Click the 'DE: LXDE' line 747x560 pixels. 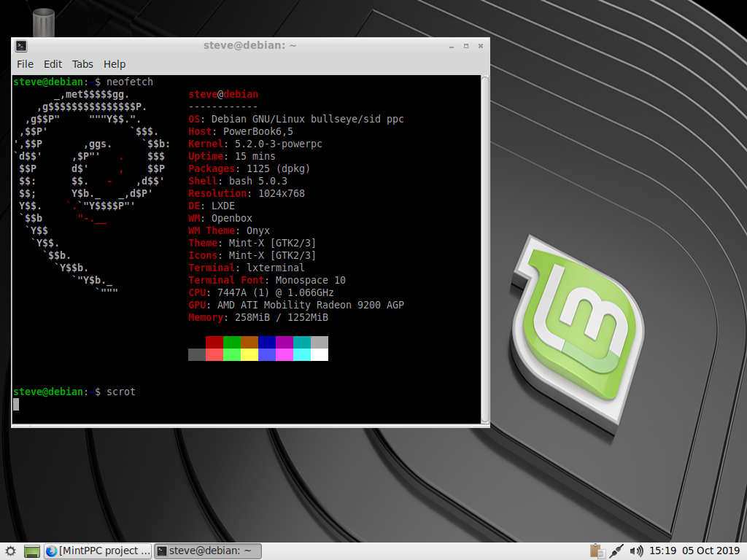click(x=212, y=206)
